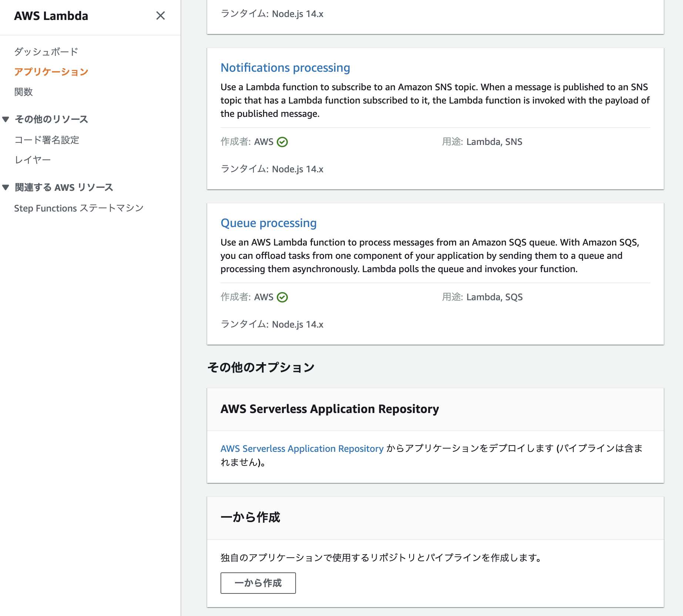
Task: Collapse the その他のリソース section
Action: click(x=6, y=119)
